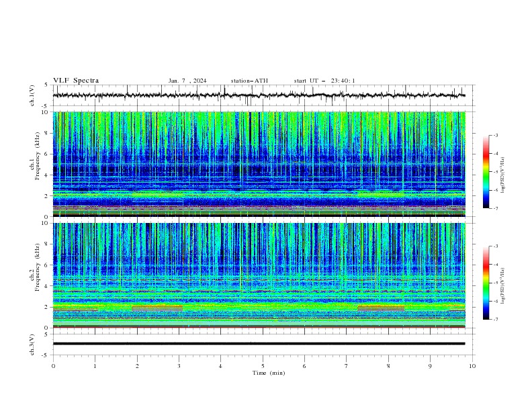532x411 pixels.
Task: Click the 'station=ATH' label
Action: (249, 81)
